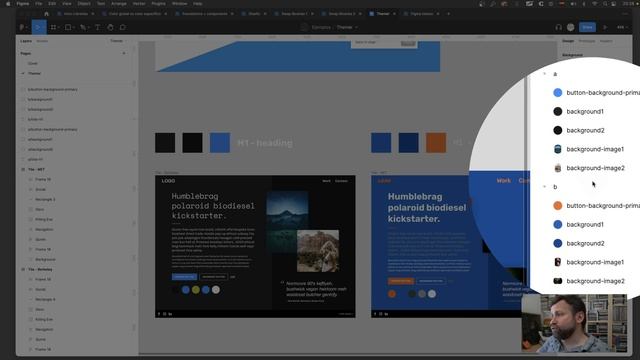Select the Cover page

coord(33,63)
